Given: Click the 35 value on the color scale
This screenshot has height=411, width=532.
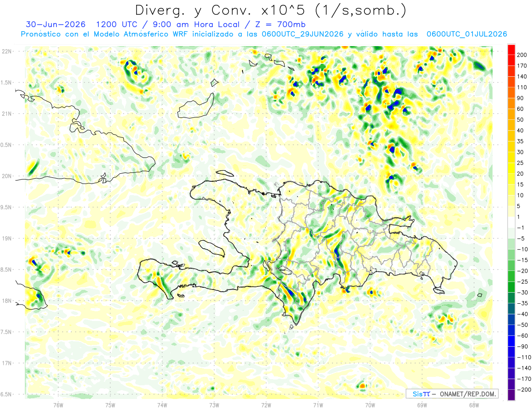Looking at the screenshot, I should (x=521, y=141).
